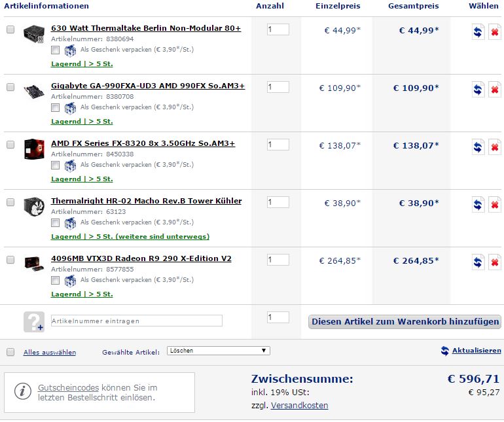Remove the AMD FX-8320 from cart
This screenshot has height=422, width=504.
point(494,147)
